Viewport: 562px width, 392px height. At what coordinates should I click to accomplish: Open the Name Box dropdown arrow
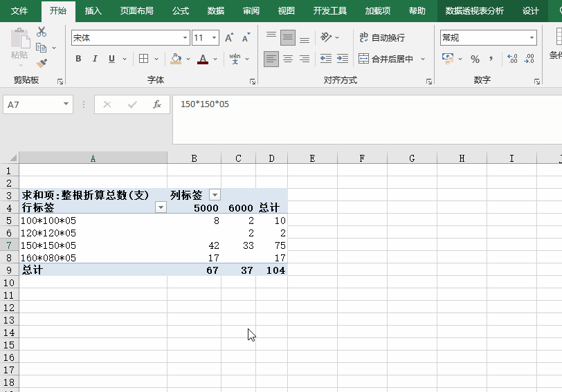pyautogui.click(x=66, y=104)
